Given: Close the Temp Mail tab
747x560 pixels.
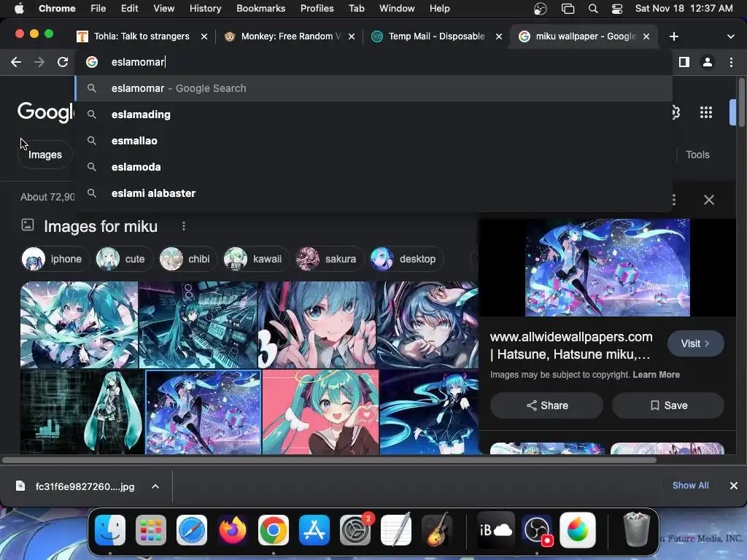Looking at the screenshot, I should [499, 36].
